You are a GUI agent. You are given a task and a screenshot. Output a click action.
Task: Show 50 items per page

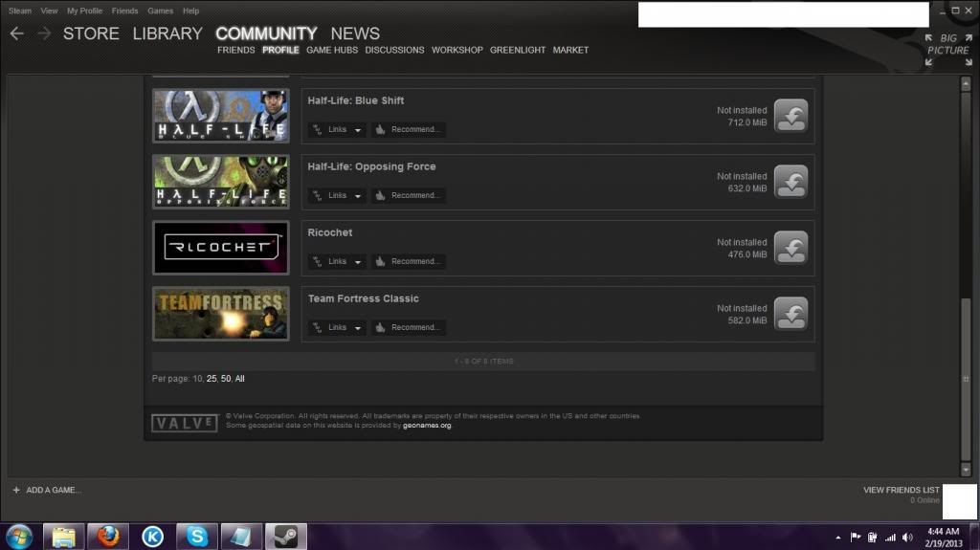coord(226,379)
